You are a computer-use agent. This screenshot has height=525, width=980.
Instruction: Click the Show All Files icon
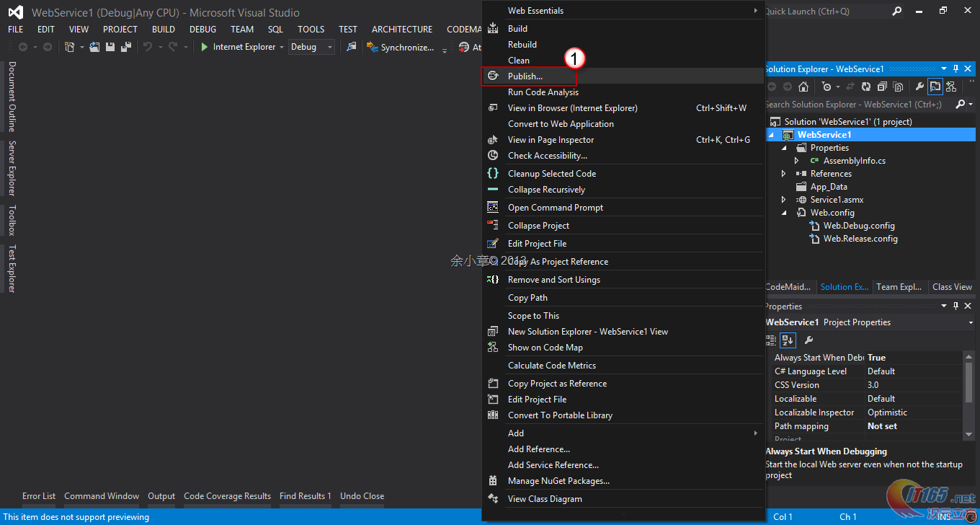point(898,87)
